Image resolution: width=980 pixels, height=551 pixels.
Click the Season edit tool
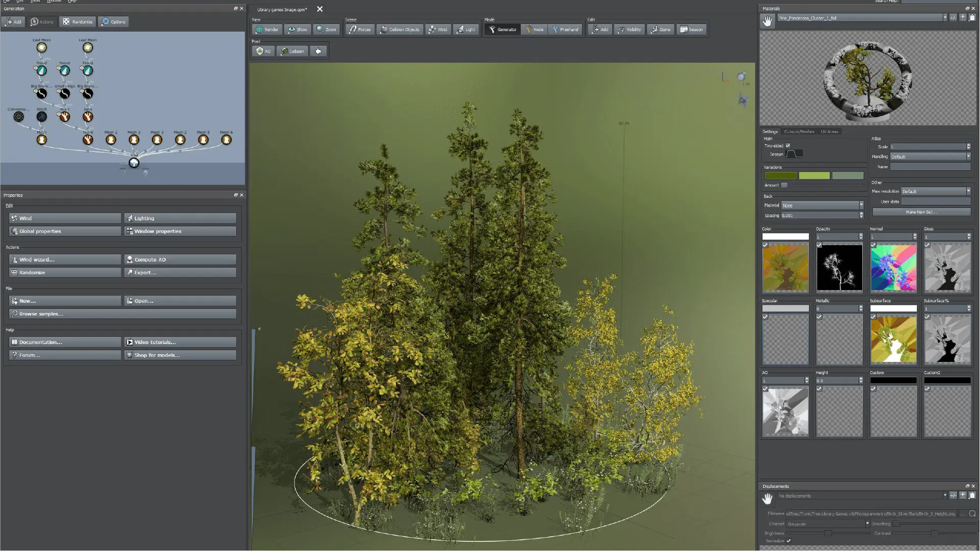pos(691,30)
